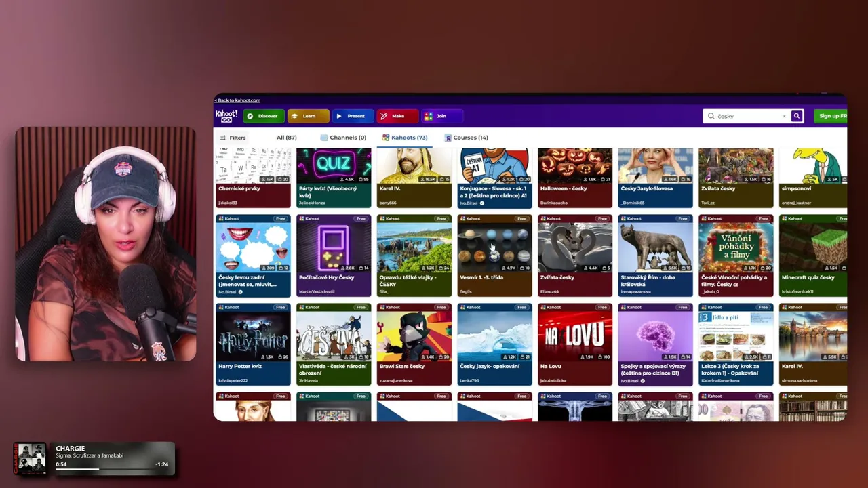
Task: Click the CHARGIE song progress bar
Action: coord(105,468)
